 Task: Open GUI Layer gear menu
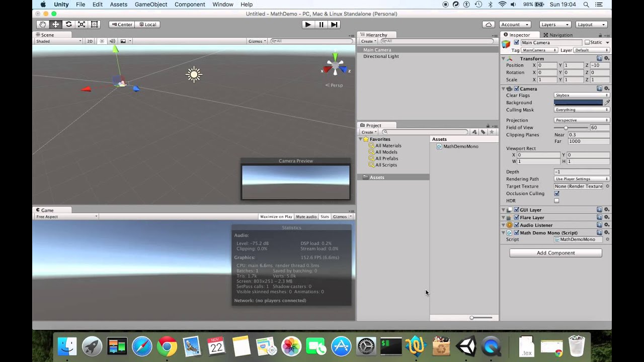tap(606, 210)
